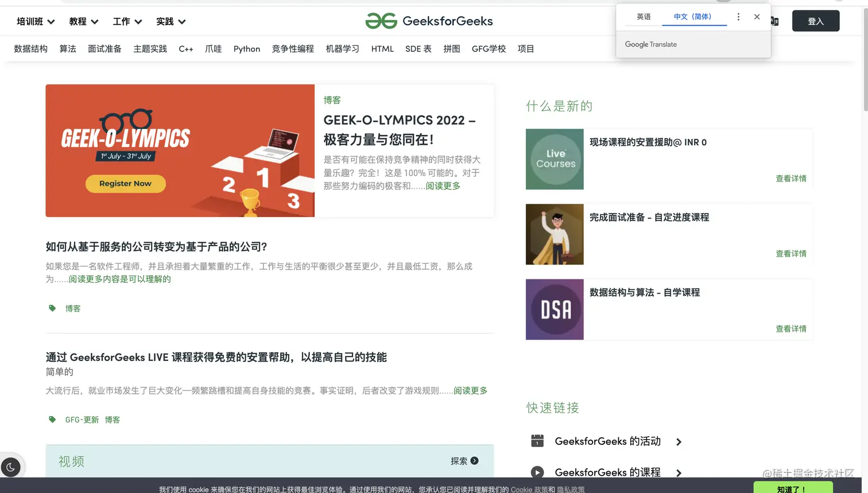This screenshot has height=493, width=868.
Task: Click 阅读更多 in GEEK-O-LYMPICS summary
Action: (x=443, y=186)
